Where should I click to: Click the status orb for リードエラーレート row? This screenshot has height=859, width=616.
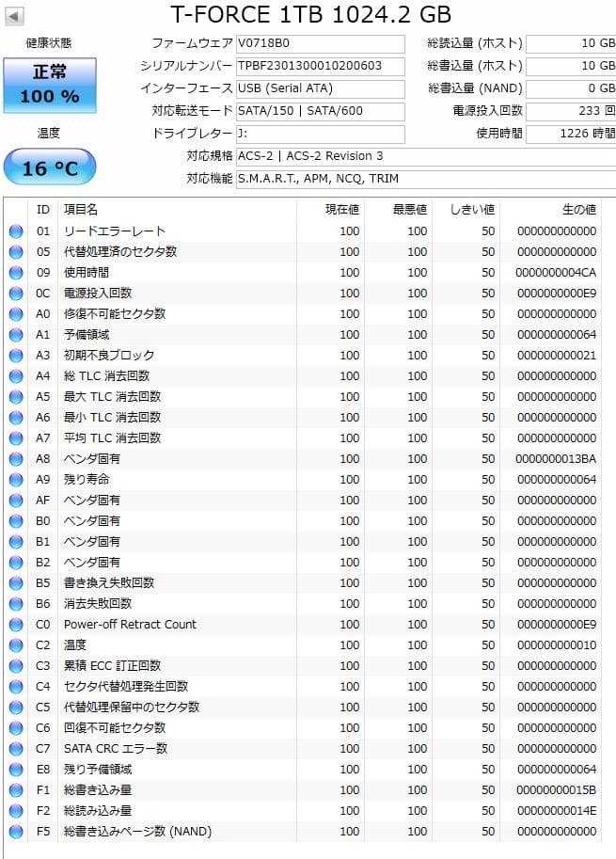[x=16, y=231]
